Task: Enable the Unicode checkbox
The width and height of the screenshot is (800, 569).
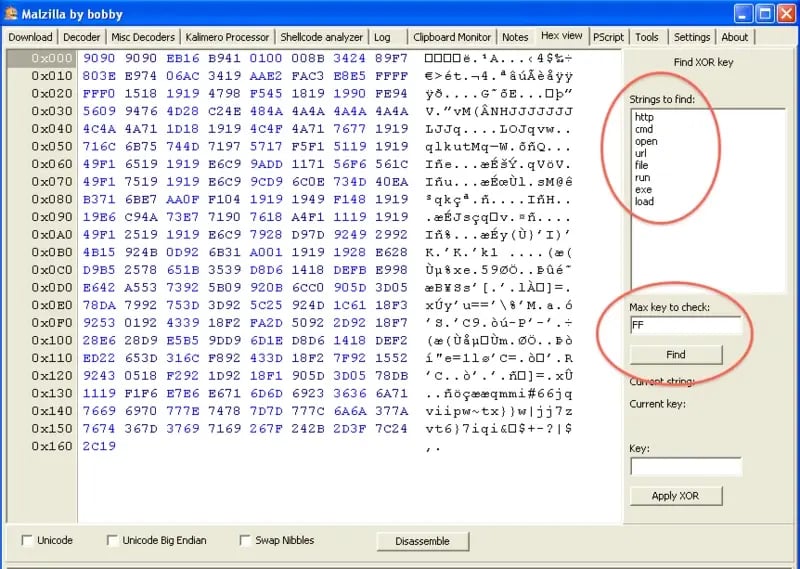Action: 27,540
